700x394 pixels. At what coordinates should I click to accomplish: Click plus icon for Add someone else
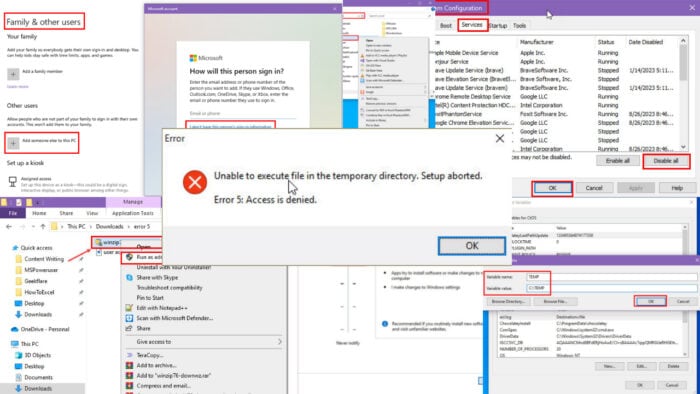(13, 143)
